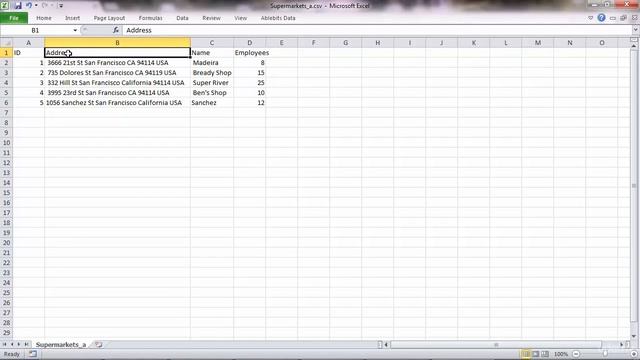Click the zoom in plus button

(634, 354)
